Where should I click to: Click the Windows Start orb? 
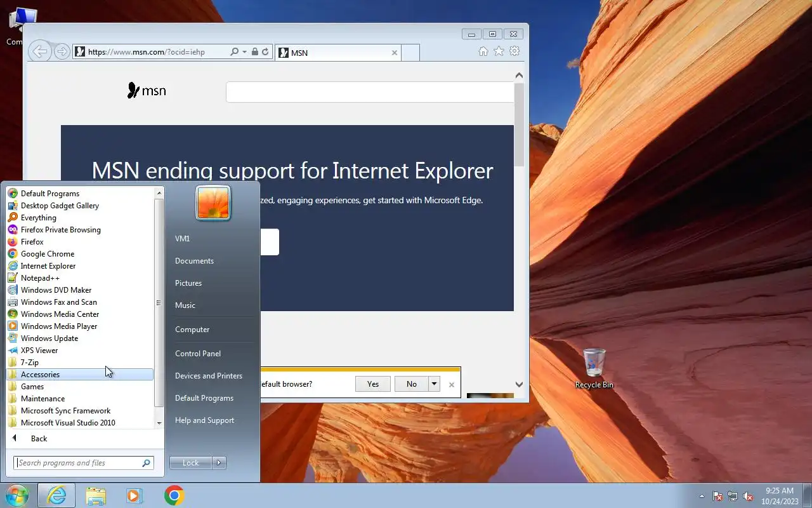tap(16, 495)
